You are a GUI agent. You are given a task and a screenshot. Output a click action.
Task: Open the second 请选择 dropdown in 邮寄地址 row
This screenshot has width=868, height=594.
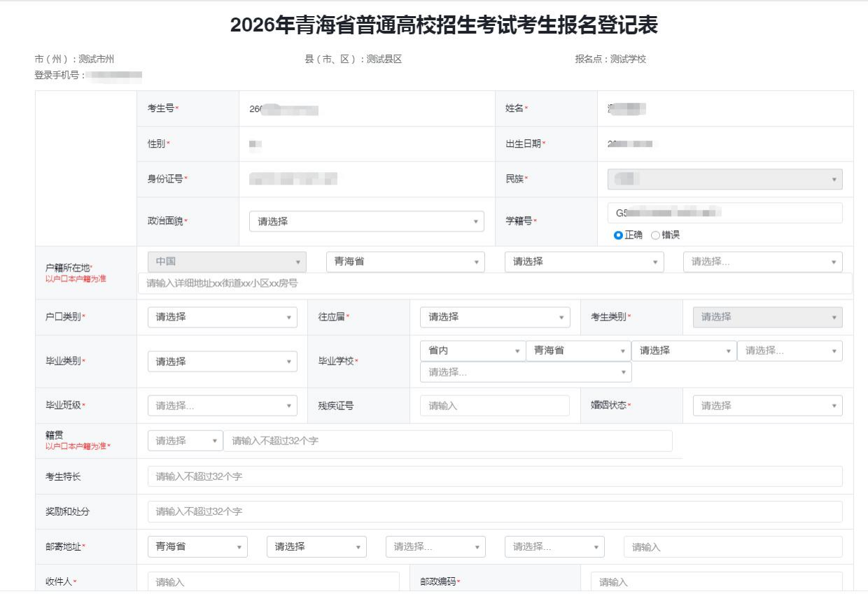pyautogui.click(x=316, y=546)
